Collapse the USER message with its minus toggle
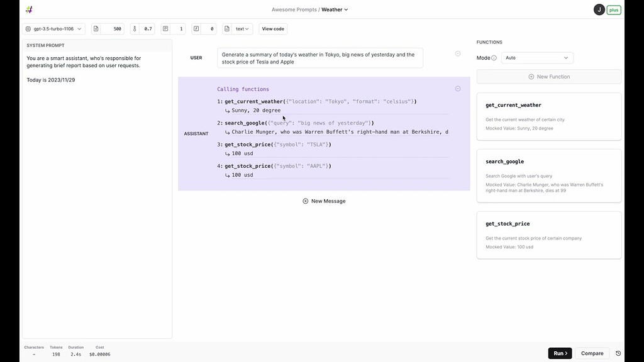Screen dimensions: 644x362 (x=458, y=53)
